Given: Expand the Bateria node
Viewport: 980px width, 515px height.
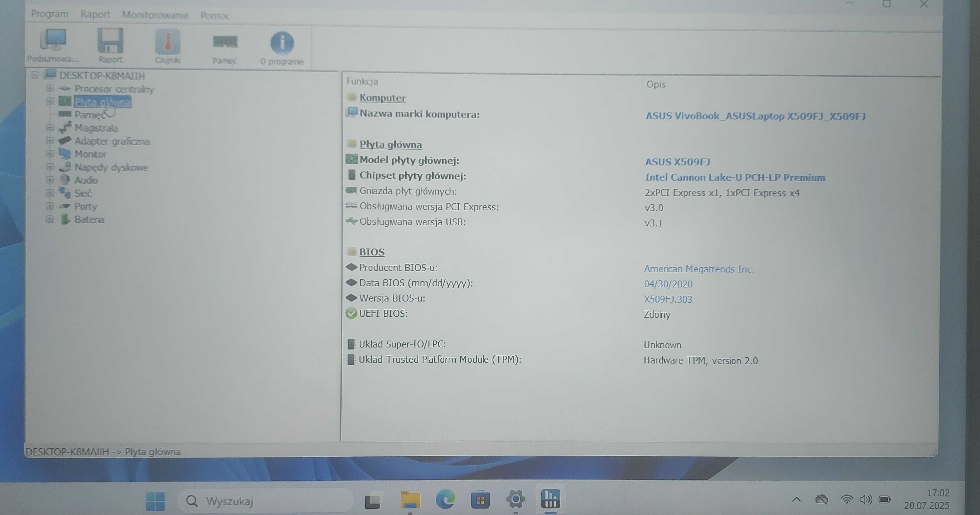Looking at the screenshot, I should [50, 219].
